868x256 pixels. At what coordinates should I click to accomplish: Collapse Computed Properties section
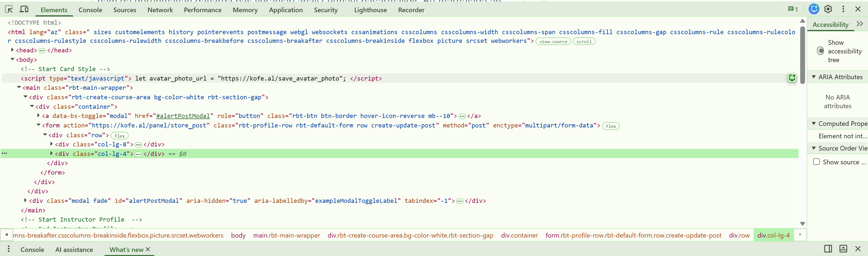[814, 124]
